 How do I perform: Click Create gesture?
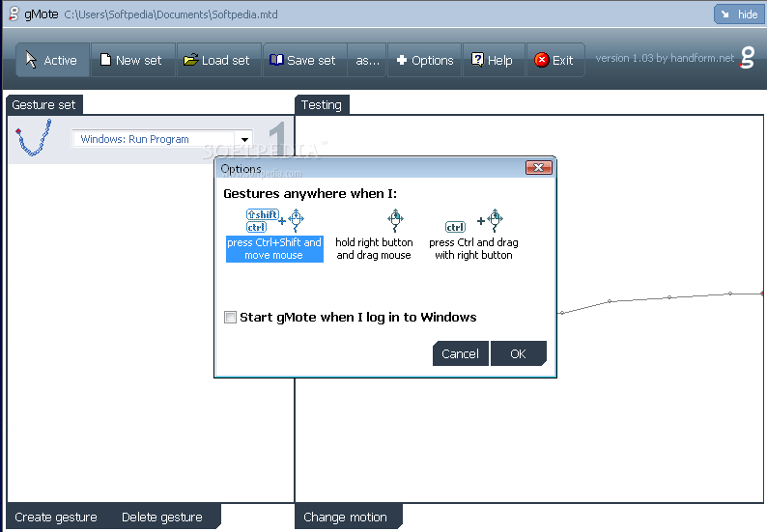point(56,518)
